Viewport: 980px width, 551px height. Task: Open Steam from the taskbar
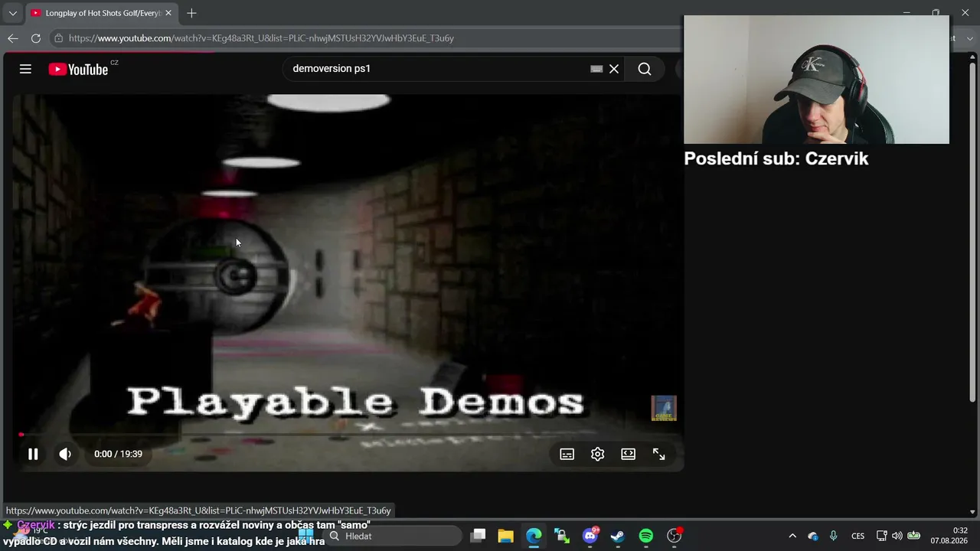point(617,536)
